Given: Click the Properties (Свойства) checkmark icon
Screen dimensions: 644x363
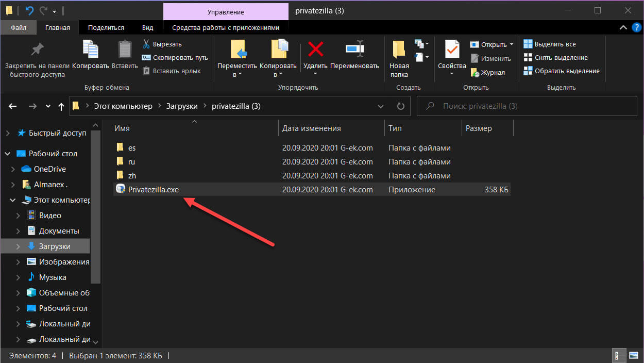Looking at the screenshot, I should (452, 49).
